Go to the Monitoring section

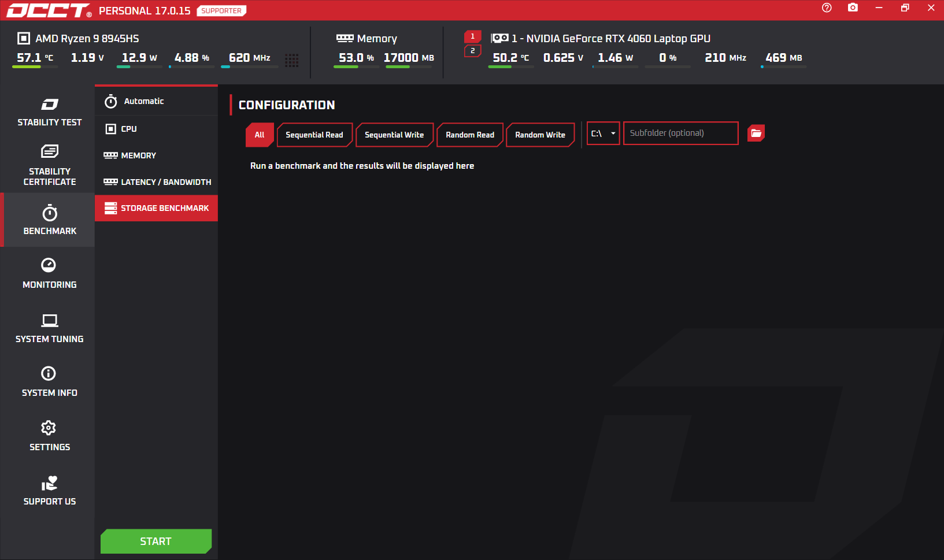49,274
